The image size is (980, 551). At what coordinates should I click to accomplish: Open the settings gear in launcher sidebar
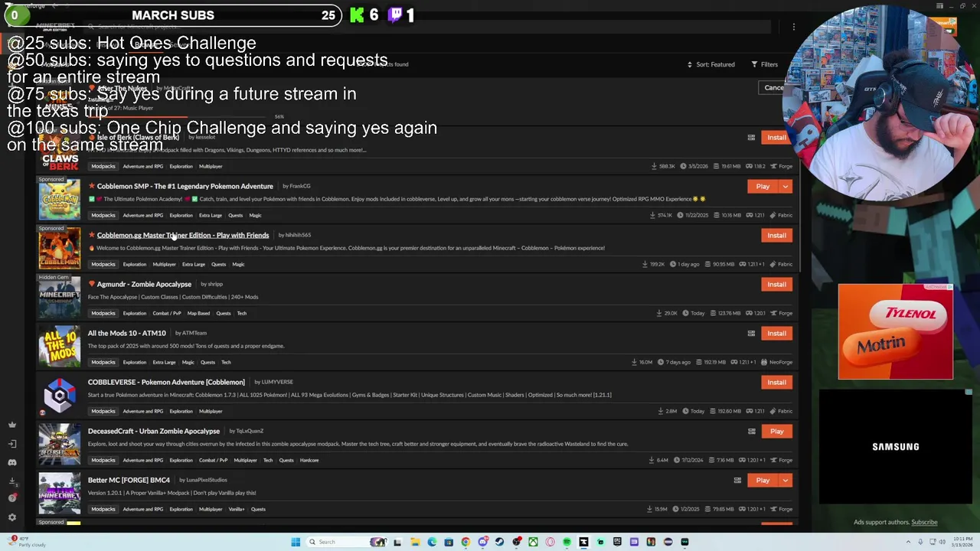(12, 517)
